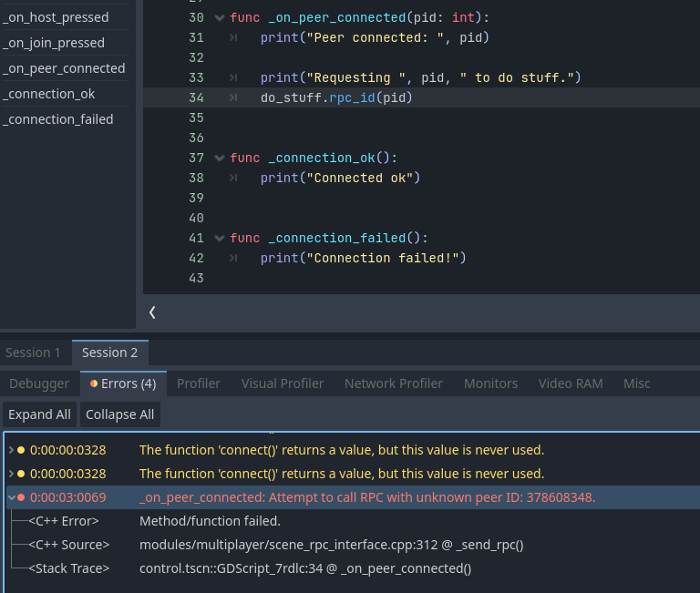Click the red error dot at 0:00:03:0069
The image size is (700, 593).
pos(21,497)
